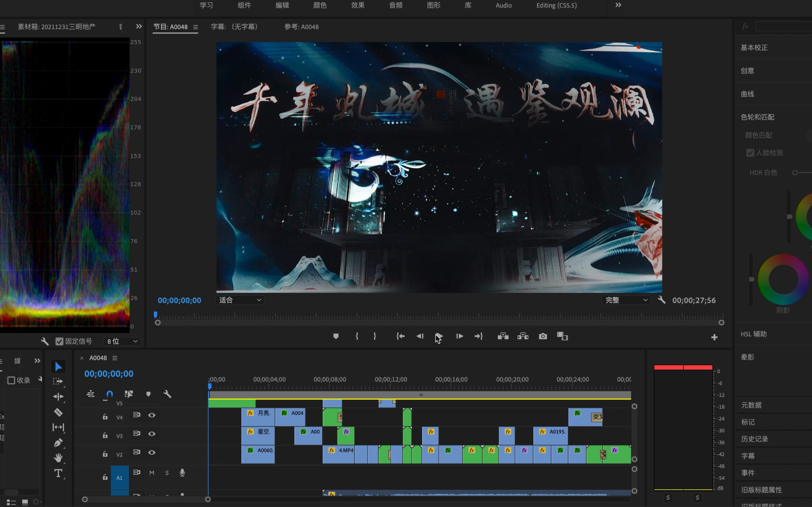Toggle the 固定信号 checkbox
Viewport: 812px width, 507px height.
(59, 341)
